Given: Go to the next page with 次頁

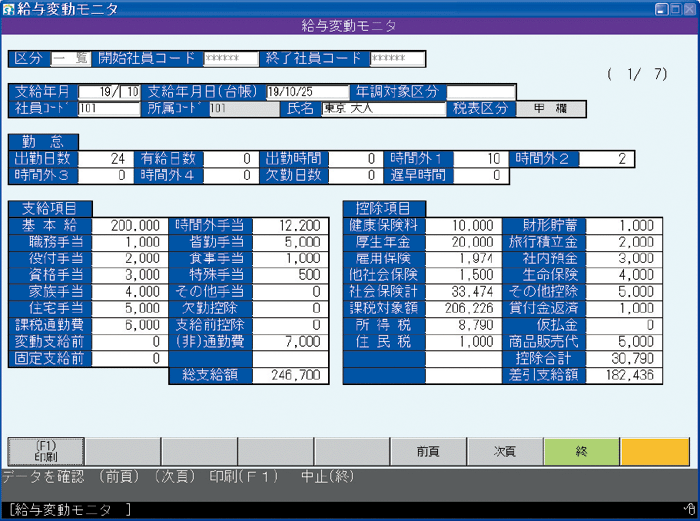Looking at the screenshot, I should [504, 451].
